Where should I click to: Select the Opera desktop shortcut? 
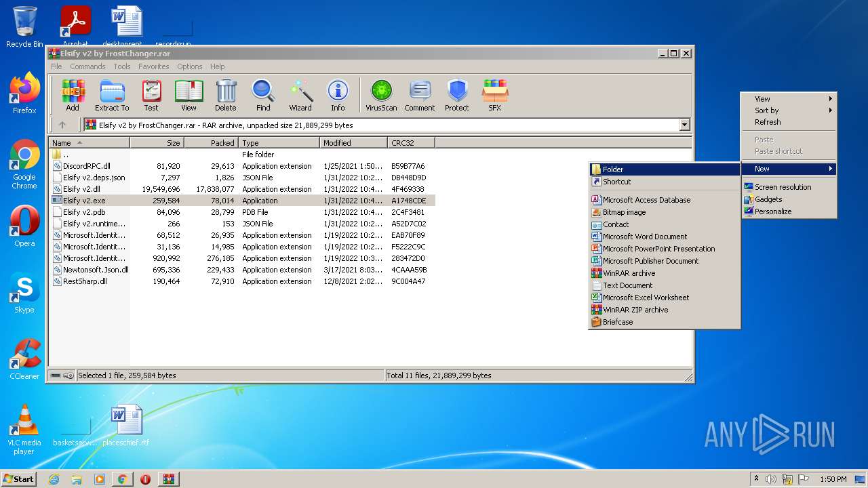[x=24, y=226]
